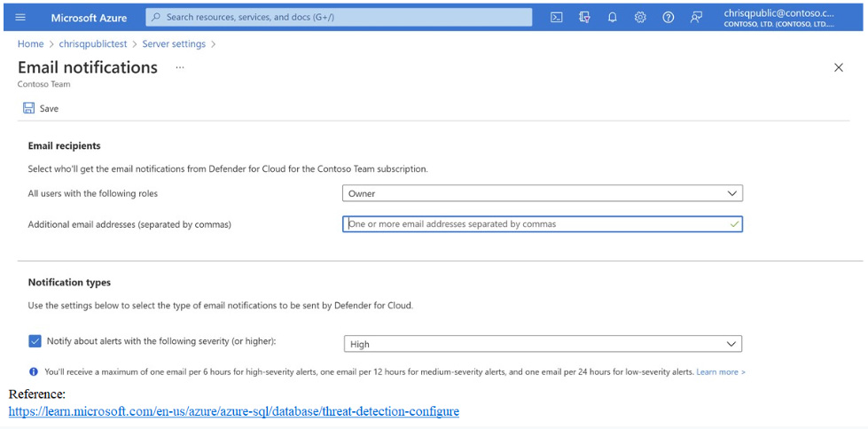868x429 pixels.
Task: Click the Save disk icon
Action: (x=28, y=108)
